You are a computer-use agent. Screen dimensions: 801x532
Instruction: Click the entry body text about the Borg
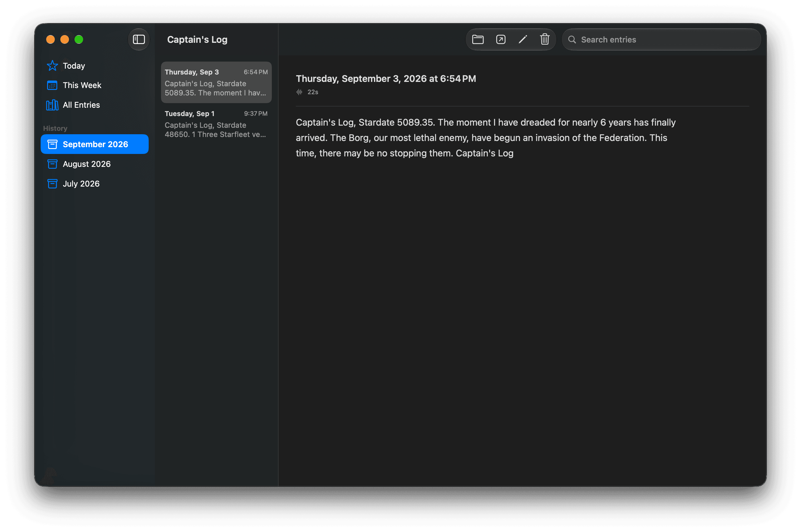(x=486, y=138)
